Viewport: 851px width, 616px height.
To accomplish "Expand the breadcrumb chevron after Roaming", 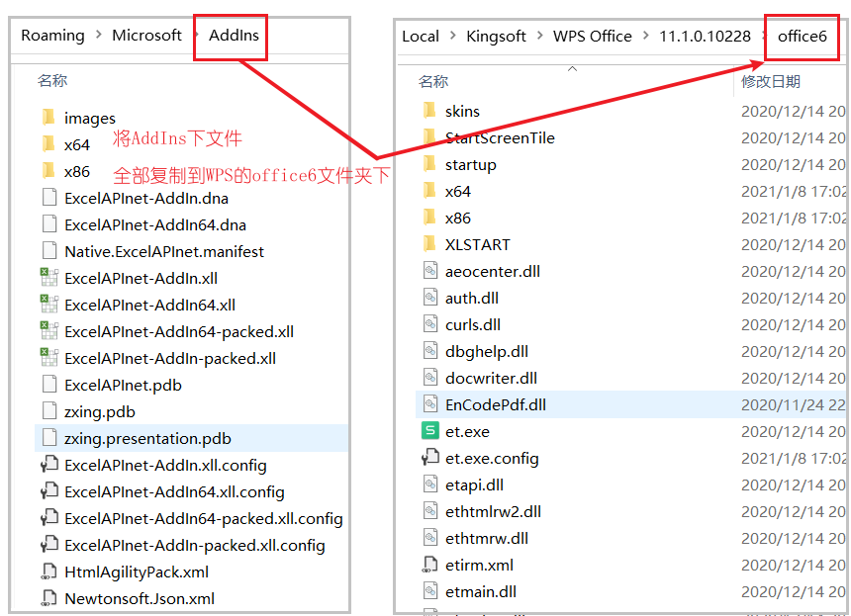I will click(99, 36).
